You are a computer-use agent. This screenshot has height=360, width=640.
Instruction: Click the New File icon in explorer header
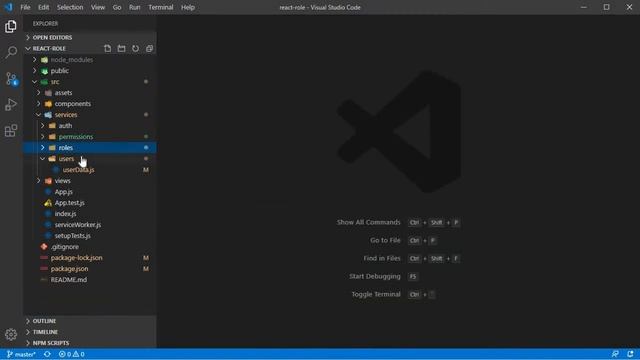[x=107, y=49]
